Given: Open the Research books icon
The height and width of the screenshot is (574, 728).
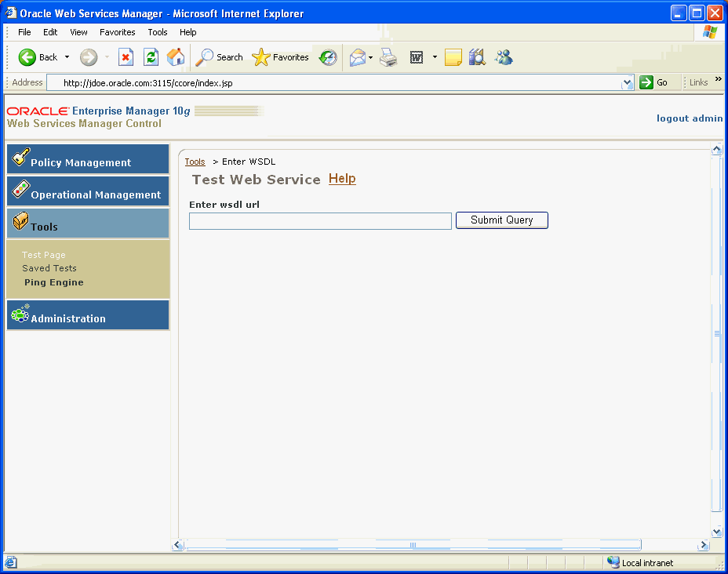Looking at the screenshot, I should 477,57.
